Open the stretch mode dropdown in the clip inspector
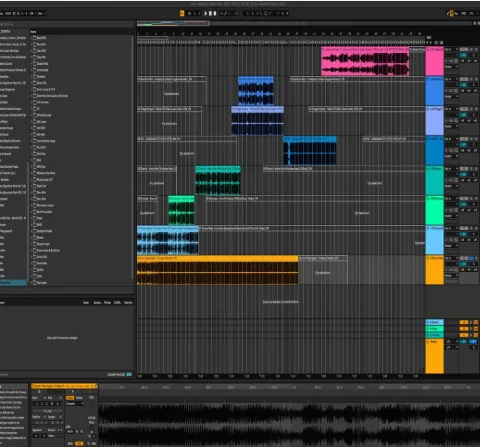480x447 pixels. 75,404
